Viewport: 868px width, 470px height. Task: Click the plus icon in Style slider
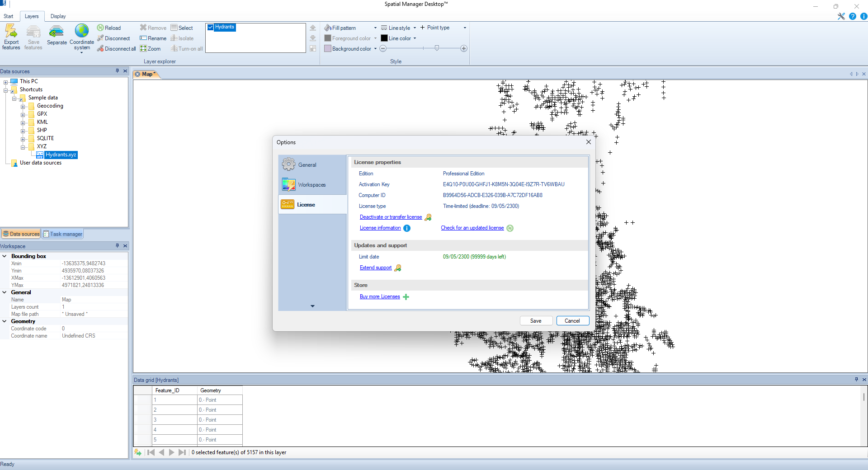coord(464,48)
